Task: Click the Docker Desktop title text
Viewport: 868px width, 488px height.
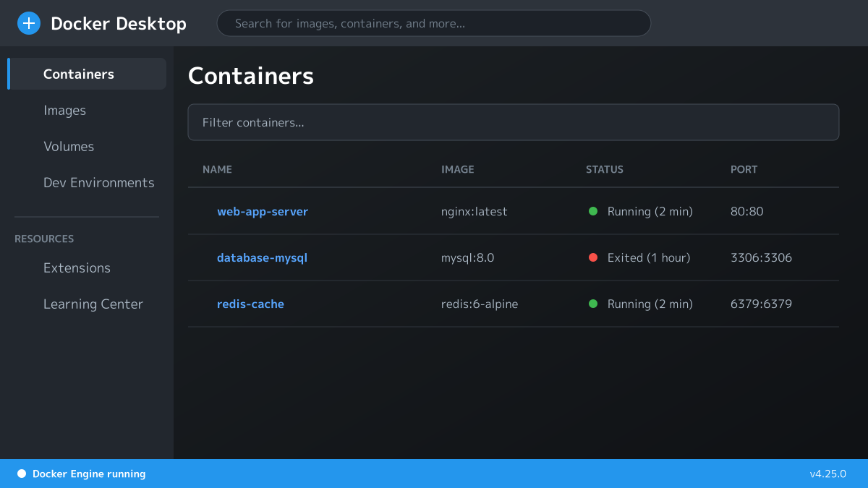Action: [119, 23]
